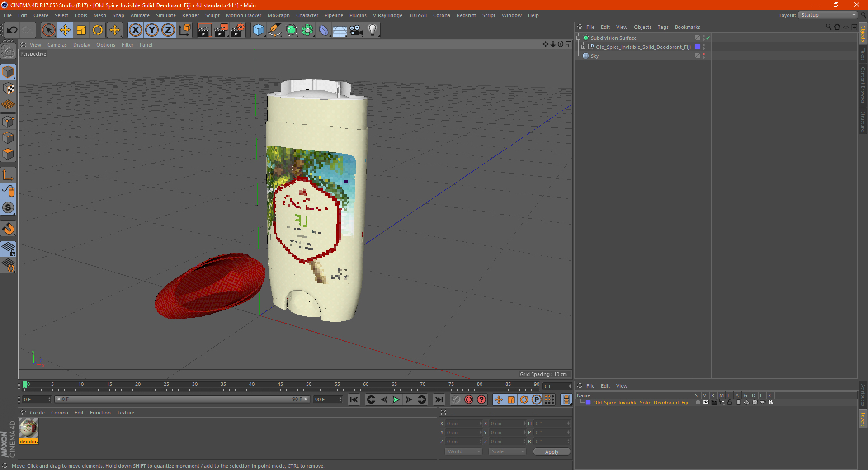The width and height of the screenshot is (868, 470).
Task: Open the Render menu
Action: (x=190, y=15)
